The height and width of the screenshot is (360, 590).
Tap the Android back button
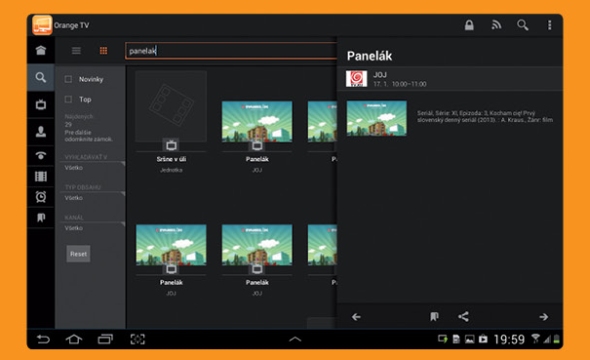coord(43,339)
